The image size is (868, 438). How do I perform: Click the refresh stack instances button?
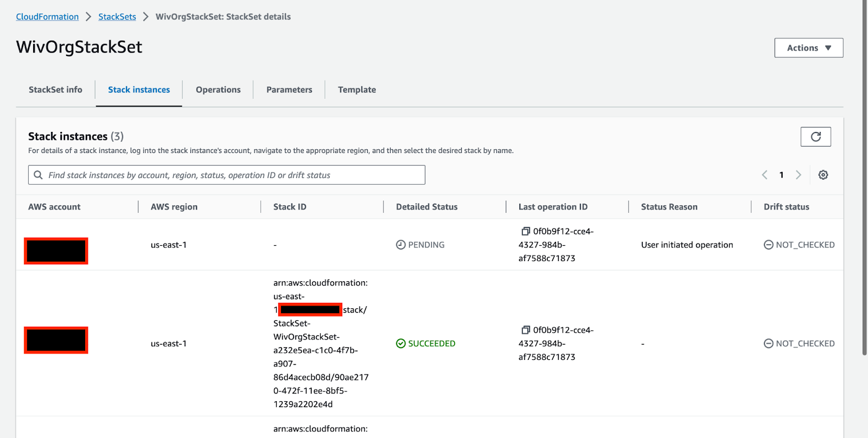[815, 137]
